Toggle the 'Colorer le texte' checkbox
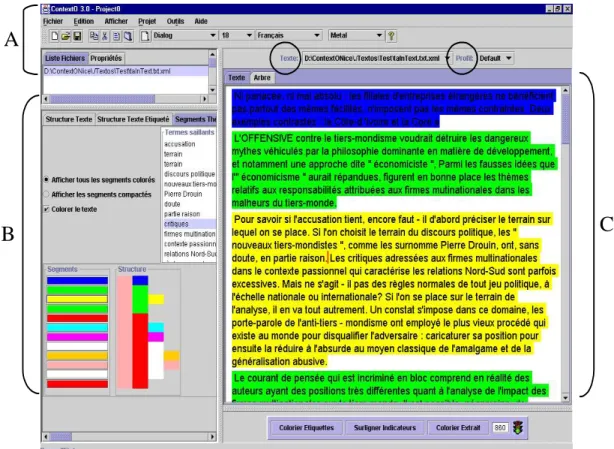Viewport: 614px width, 449px height. point(47,209)
